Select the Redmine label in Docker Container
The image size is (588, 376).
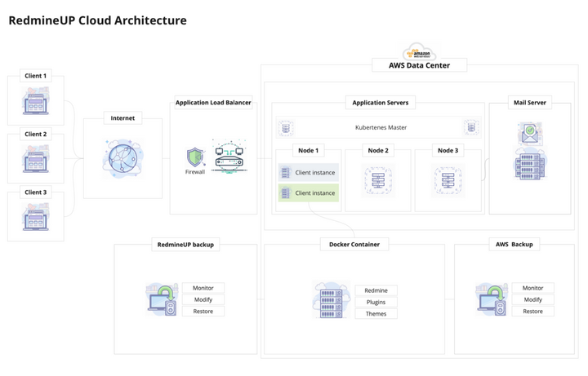(376, 290)
